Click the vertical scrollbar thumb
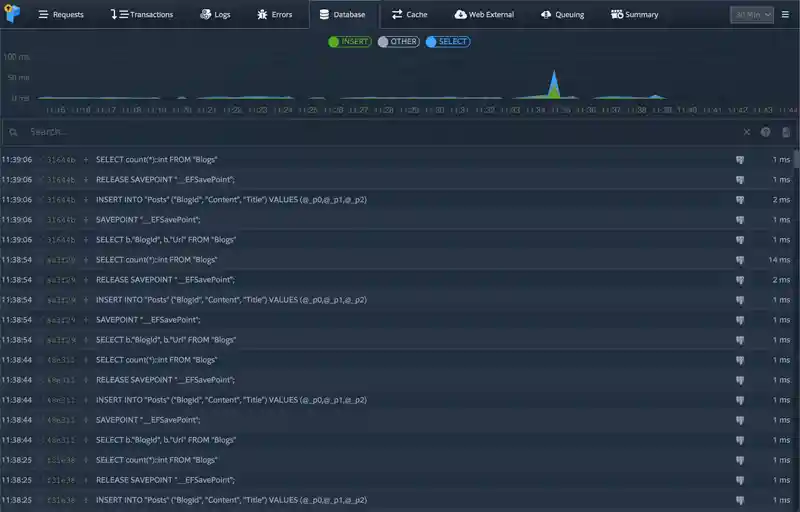Screen dimensions: 800x512 point(796,159)
